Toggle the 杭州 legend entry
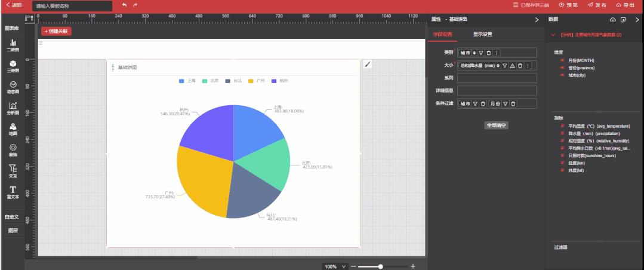This screenshot has height=270, width=644. click(280, 81)
